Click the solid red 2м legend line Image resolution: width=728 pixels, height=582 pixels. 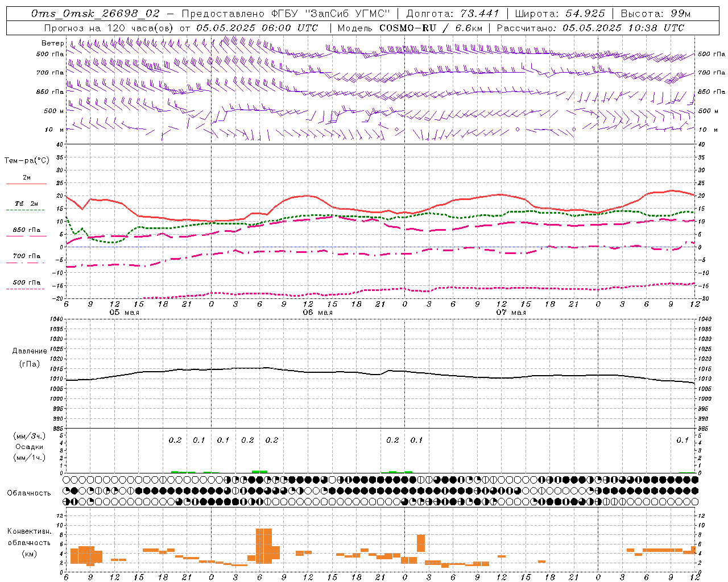coord(26,184)
